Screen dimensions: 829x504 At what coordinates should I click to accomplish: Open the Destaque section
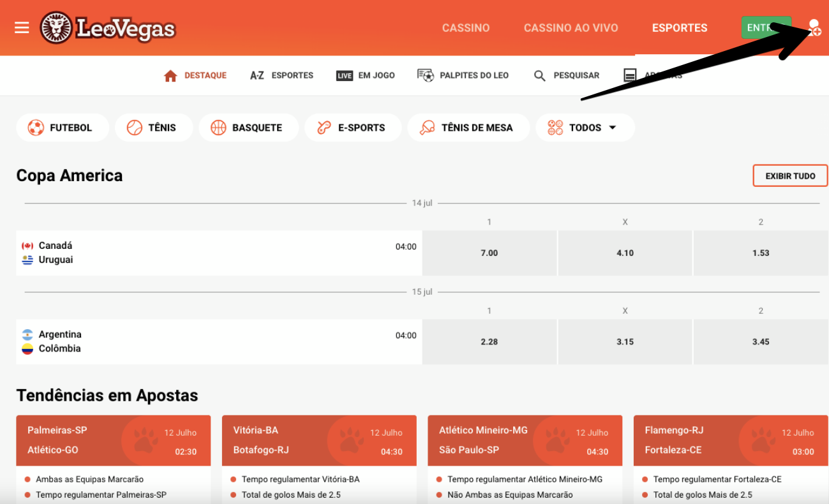tap(195, 75)
